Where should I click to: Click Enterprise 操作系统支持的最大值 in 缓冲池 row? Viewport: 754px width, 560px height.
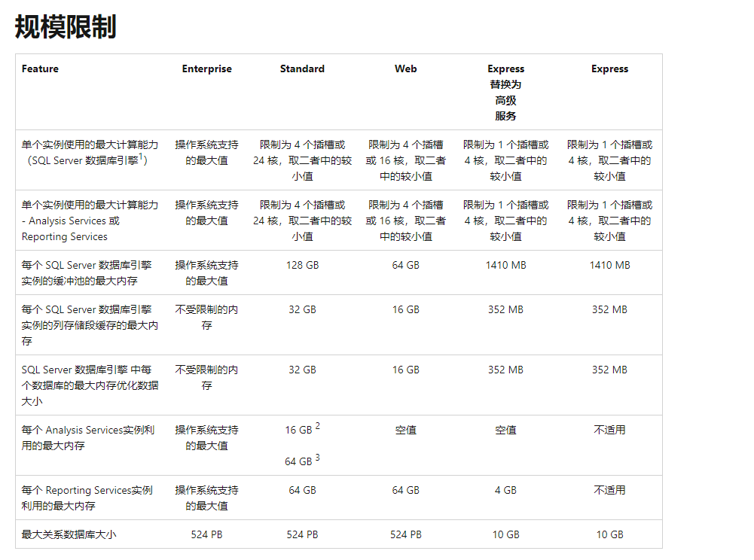(207, 273)
